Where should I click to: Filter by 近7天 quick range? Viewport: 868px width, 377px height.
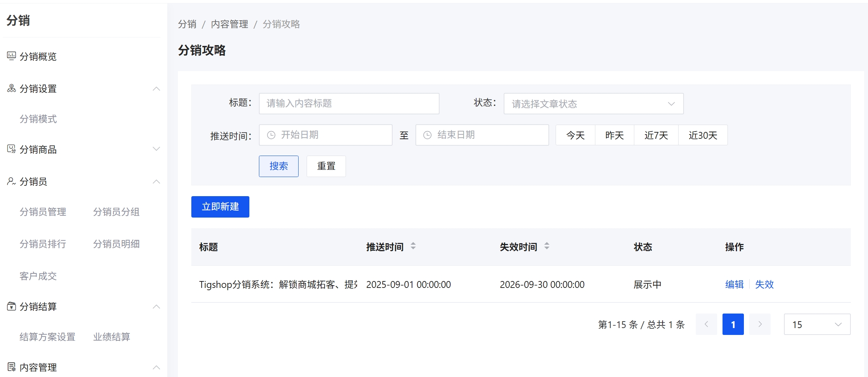click(x=656, y=135)
